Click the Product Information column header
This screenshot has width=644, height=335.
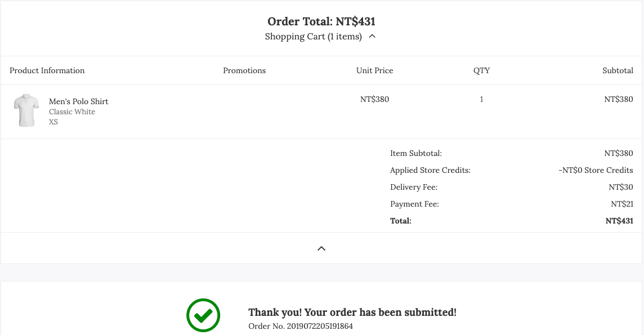tap(47, 70)
